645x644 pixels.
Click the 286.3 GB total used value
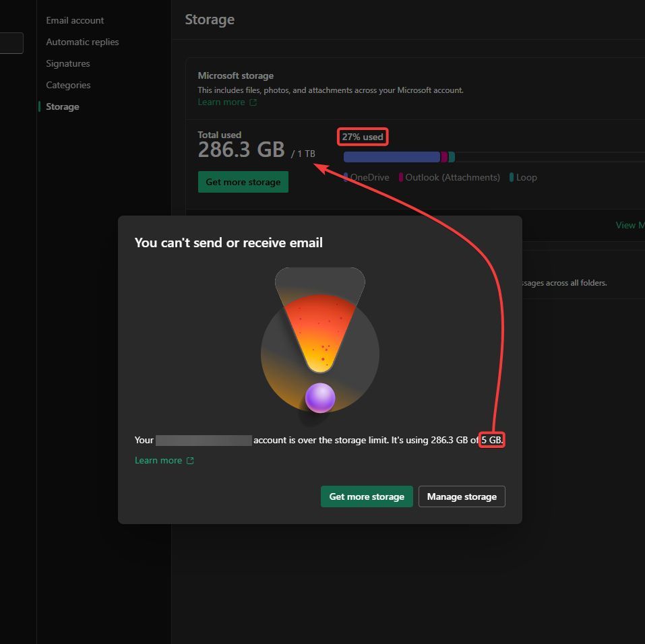click(x=241, y=150)
